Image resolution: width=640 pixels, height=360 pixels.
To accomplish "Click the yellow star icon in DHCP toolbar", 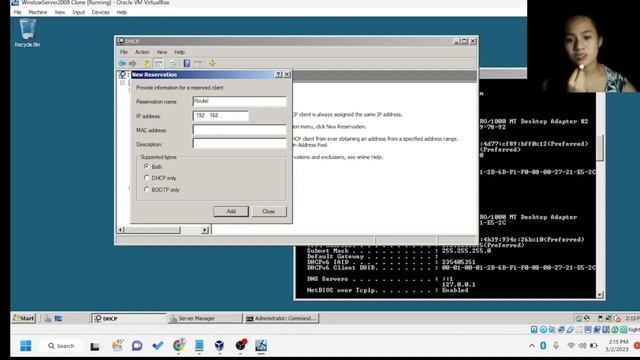I will pos(211,63).
